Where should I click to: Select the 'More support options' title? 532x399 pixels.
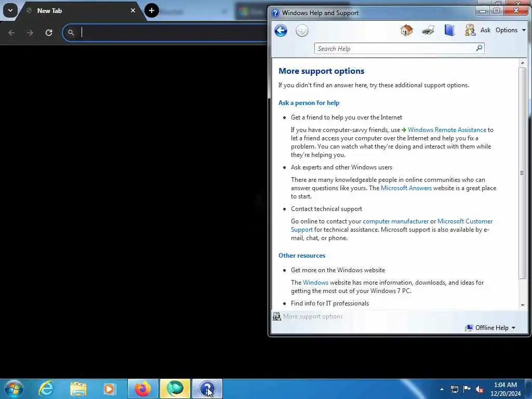tap(321, 71)
